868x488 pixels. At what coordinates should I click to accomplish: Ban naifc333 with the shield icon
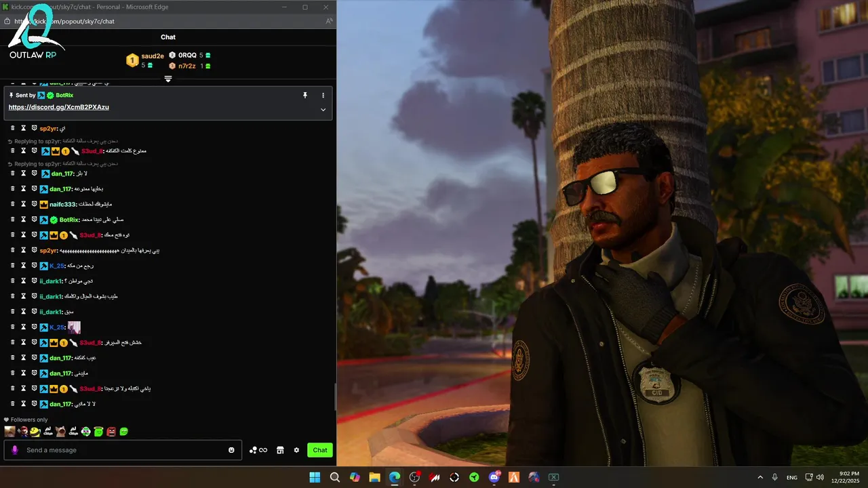pyautogui.click(x=34, y=204)
